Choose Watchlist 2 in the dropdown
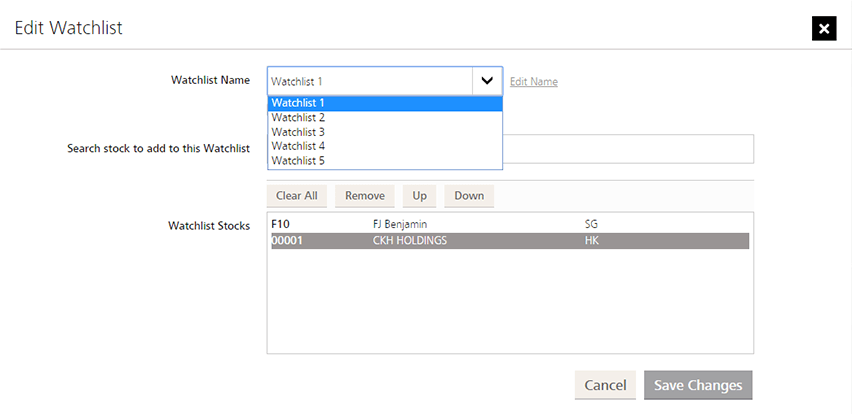Screen dimensions: 852x415 pyautogui.click(x=385, y=118)
